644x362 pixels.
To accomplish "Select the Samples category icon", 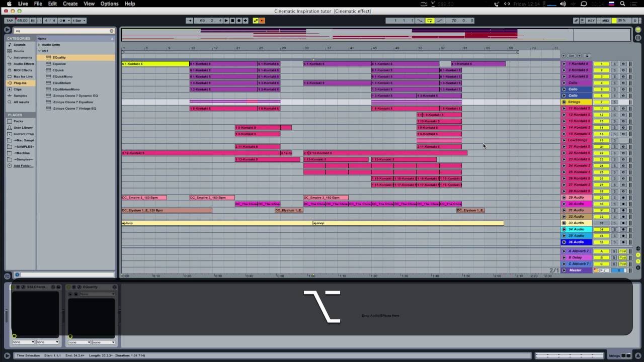I will pos(10,96).
